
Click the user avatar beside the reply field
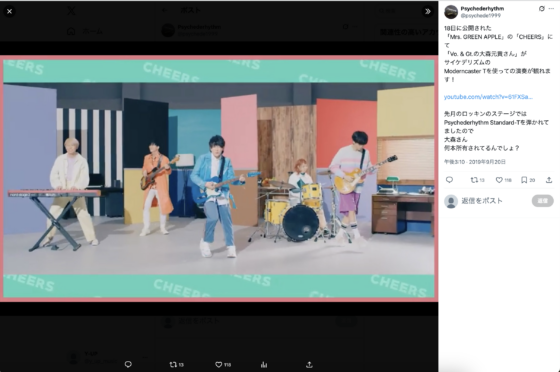coord(451,201)
